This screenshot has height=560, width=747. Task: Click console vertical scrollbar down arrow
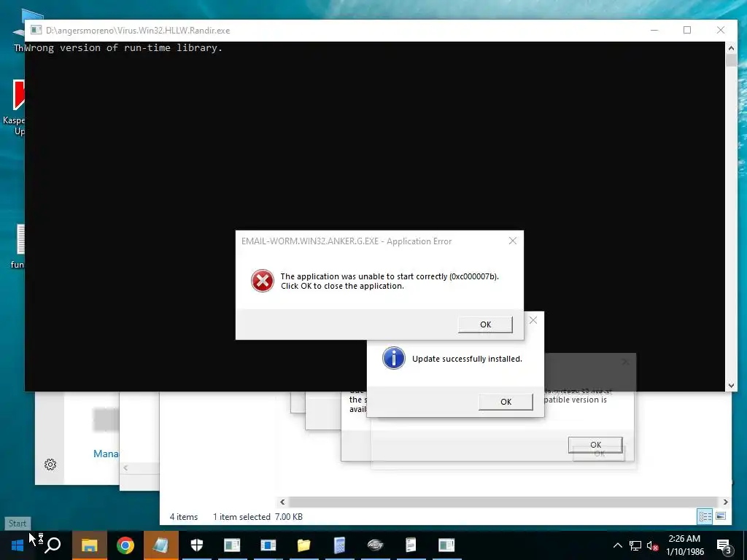[x=731, y=386]
